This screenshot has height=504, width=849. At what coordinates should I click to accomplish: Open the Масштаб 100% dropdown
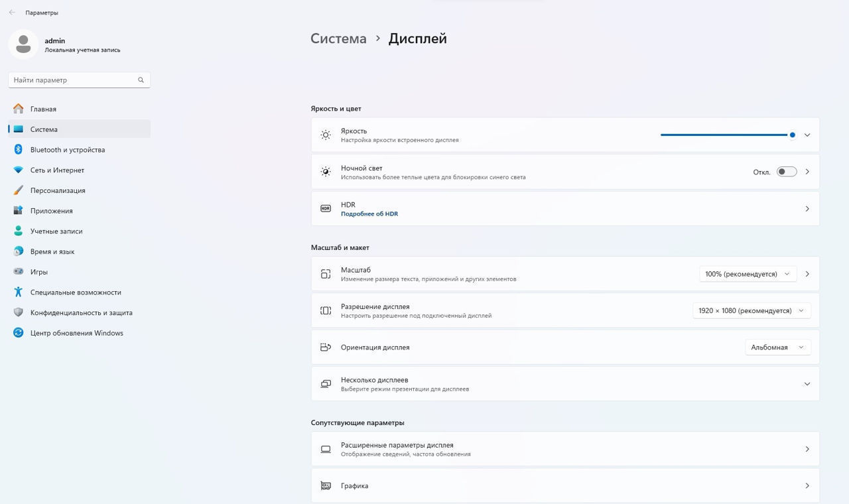click(748, 274)
